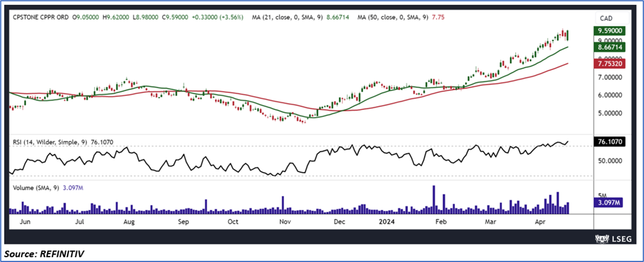This screenshot has height=262, width=644.
Task: Click the red 7.75320 moving average tag
Action: 610,64
